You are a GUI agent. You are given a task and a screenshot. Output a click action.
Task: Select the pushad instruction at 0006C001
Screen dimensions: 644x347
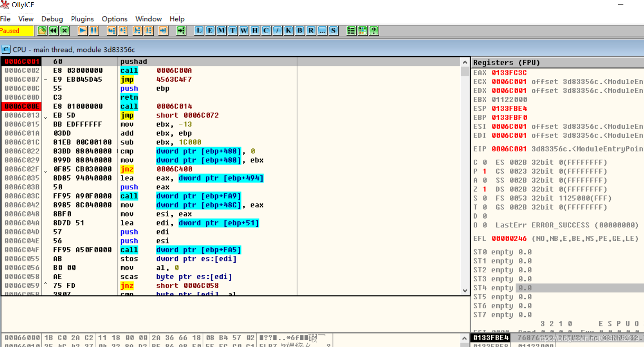231,61
